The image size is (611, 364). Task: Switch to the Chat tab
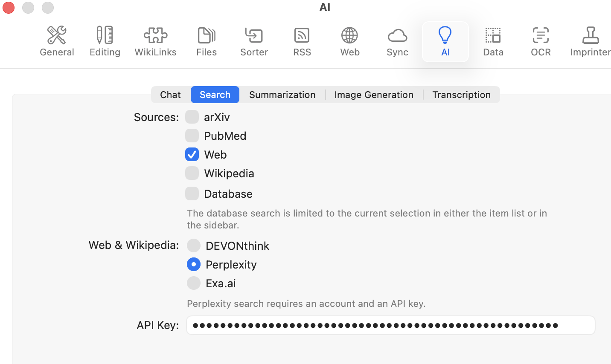[170, 95]
